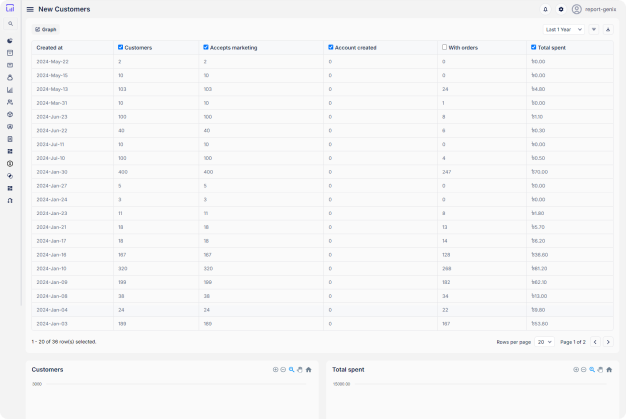Open the dollar coin icon in the sidebar
Image resolution: width=626 pixels, height=419 pixels.
(10, 164)
